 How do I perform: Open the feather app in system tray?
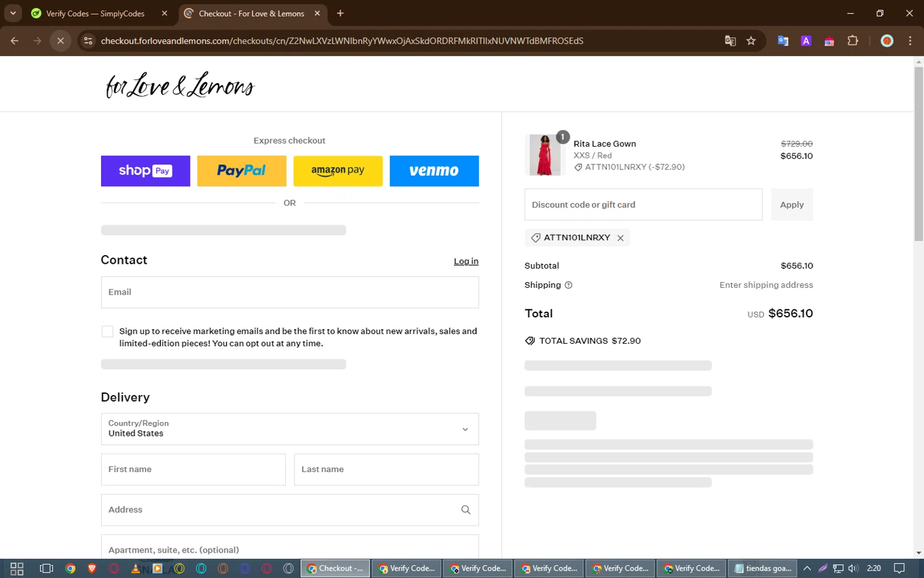(822, 568)
